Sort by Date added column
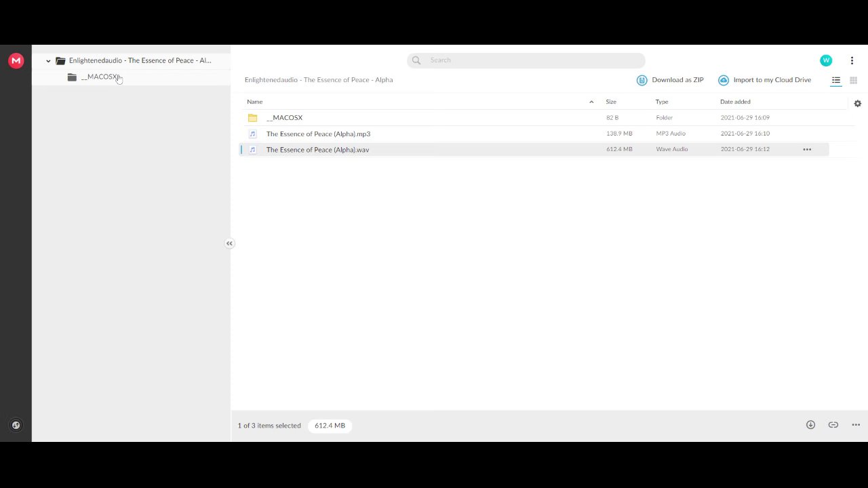This screenshot has width=868, height=488. click(x=735, y=102)
